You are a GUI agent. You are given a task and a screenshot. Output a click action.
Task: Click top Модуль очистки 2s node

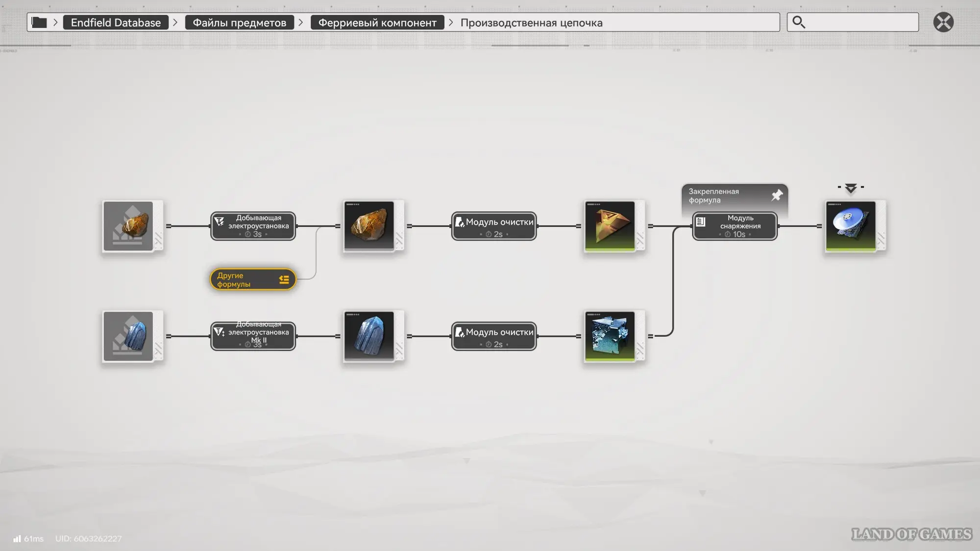point(493,226)
